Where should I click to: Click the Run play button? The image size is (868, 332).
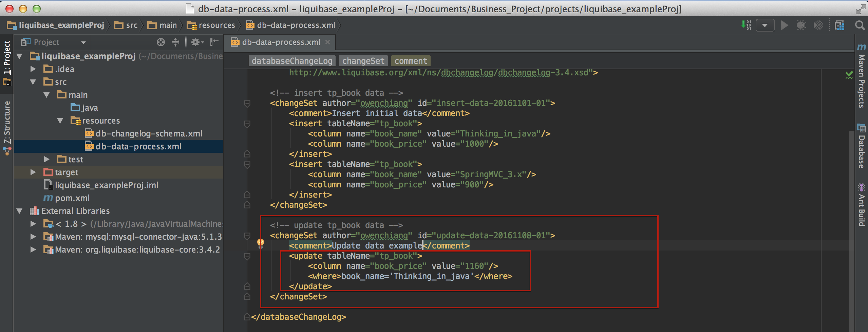coord(785,25)
